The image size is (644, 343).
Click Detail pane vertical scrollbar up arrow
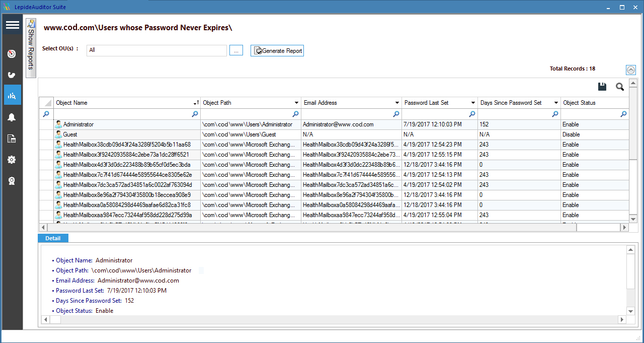point(630,250)
